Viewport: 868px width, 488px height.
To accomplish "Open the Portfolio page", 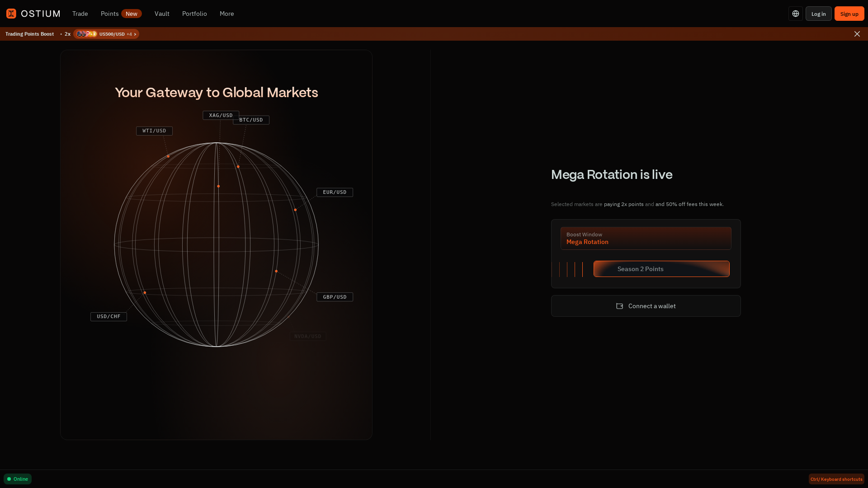I will (x=194, y=14).
